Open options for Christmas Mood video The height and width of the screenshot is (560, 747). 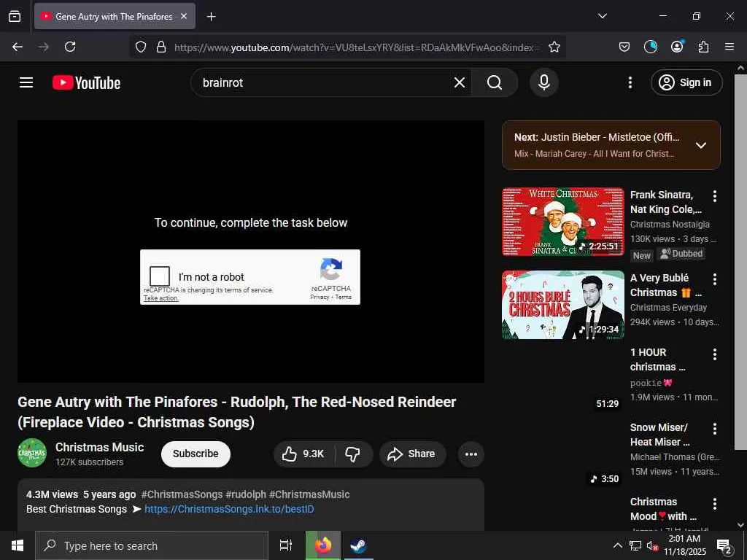click(x=715, y=503)
